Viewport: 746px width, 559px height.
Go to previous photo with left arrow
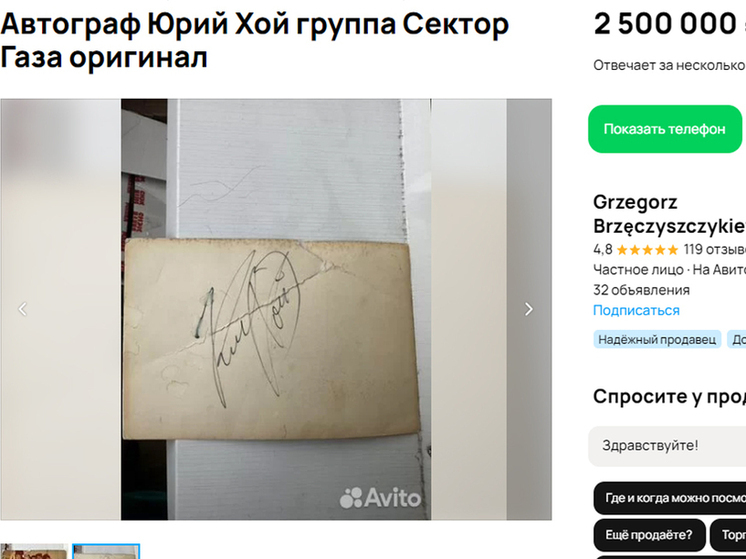[22, 309]
